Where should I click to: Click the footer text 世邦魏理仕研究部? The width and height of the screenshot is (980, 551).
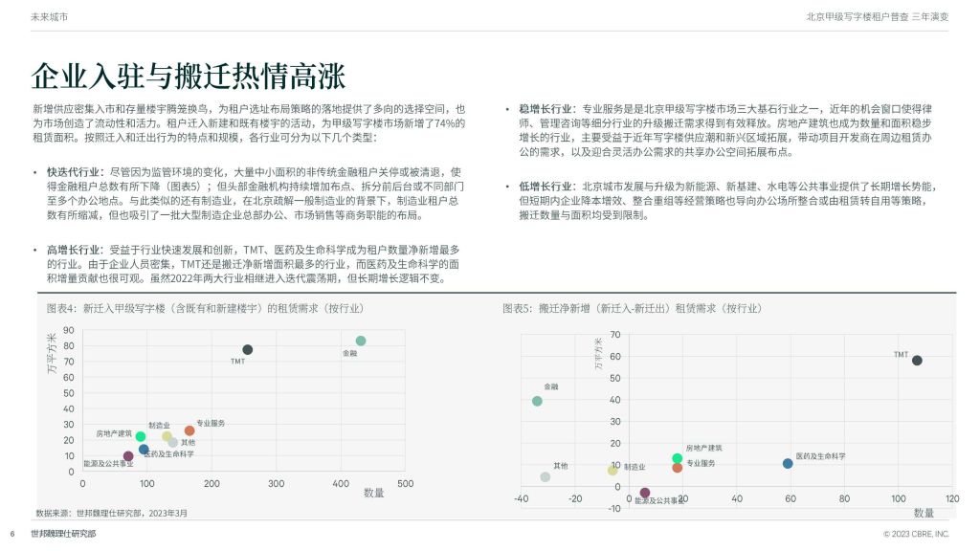tap(63, 534)
